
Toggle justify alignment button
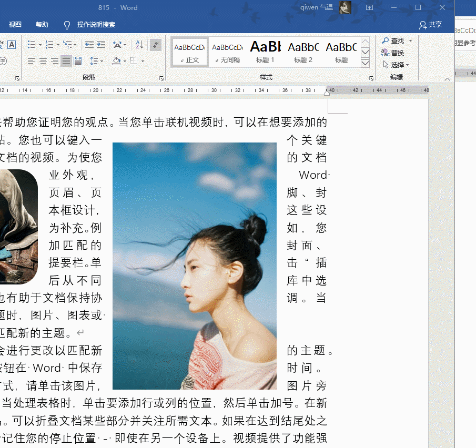click(x=66, y=61)
